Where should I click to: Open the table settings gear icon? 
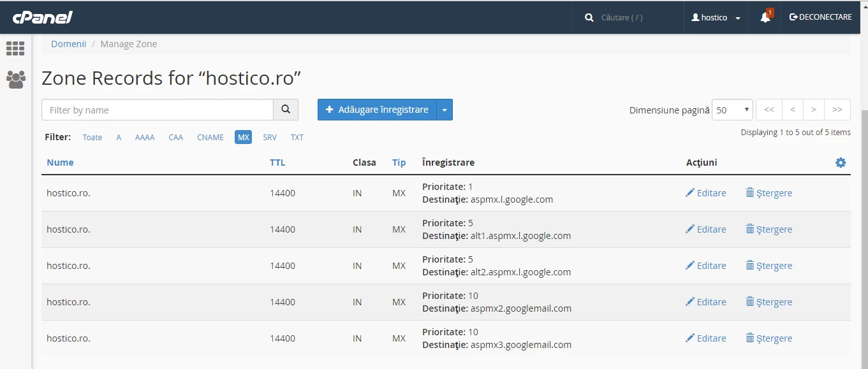click(x=840, y=163)
